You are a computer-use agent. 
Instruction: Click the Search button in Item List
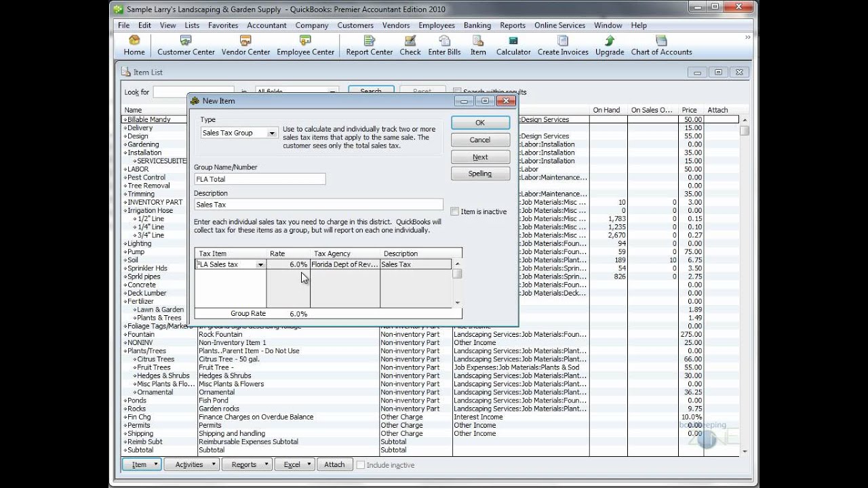click(371, 91)
